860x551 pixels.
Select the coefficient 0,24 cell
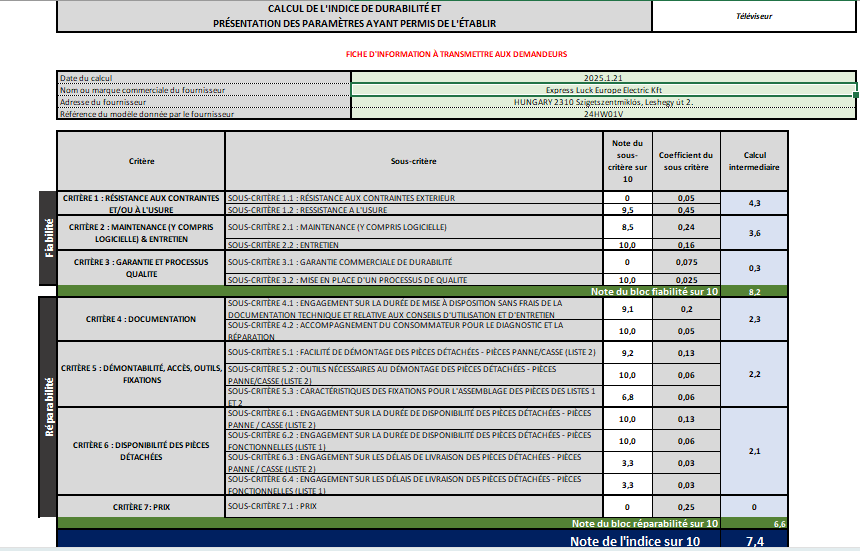point(686,227)
